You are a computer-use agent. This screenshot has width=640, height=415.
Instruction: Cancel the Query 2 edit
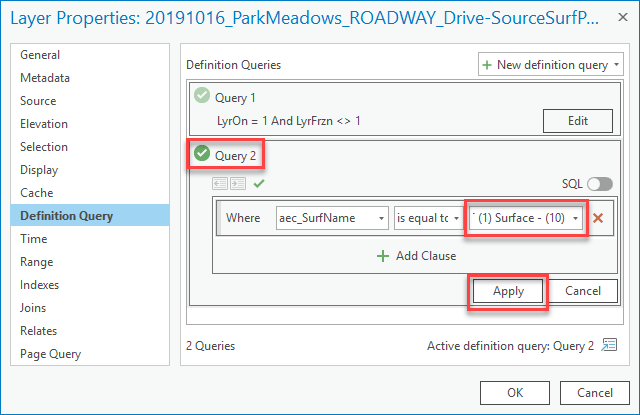click(x=583, y=291)
